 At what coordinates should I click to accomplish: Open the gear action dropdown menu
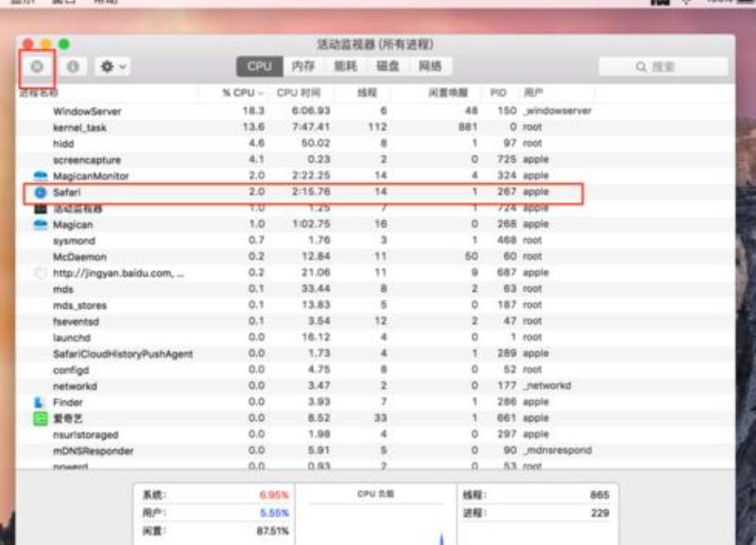tap(112, 66)
